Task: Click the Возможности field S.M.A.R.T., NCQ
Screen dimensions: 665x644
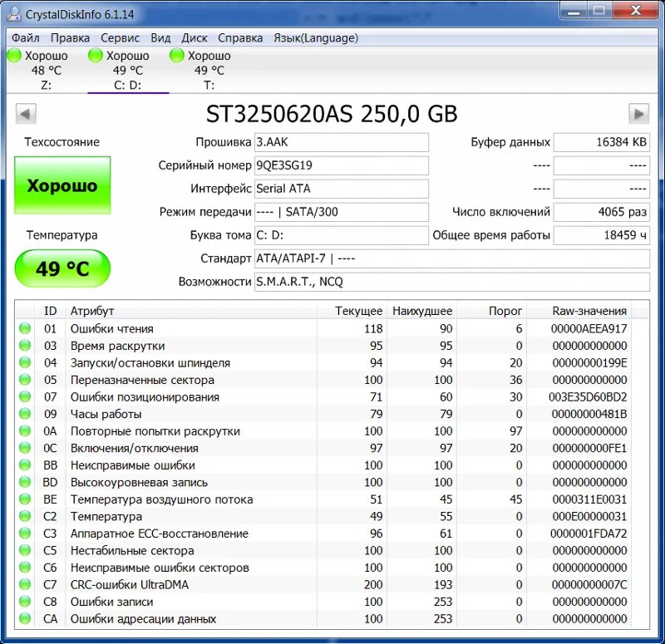Action: [x=452, y=282]
